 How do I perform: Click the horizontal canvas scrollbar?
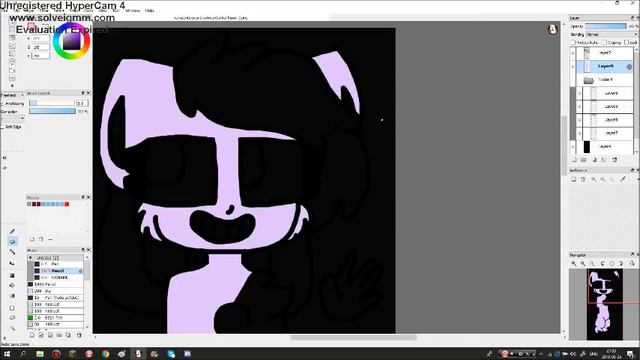point(353,338)
